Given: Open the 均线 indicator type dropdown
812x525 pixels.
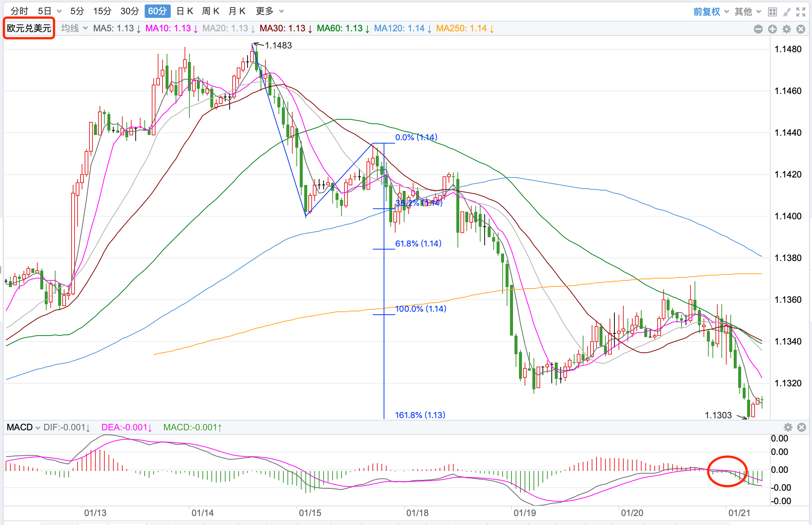Looking at the screenshot, I should [x=74, y=28].
